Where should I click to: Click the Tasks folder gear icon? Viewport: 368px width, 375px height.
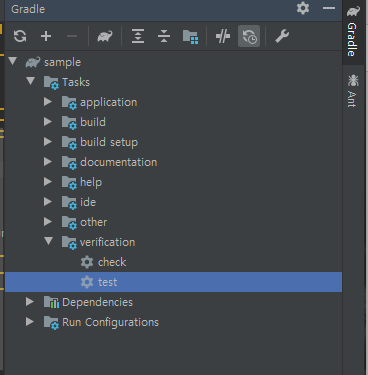51,82
